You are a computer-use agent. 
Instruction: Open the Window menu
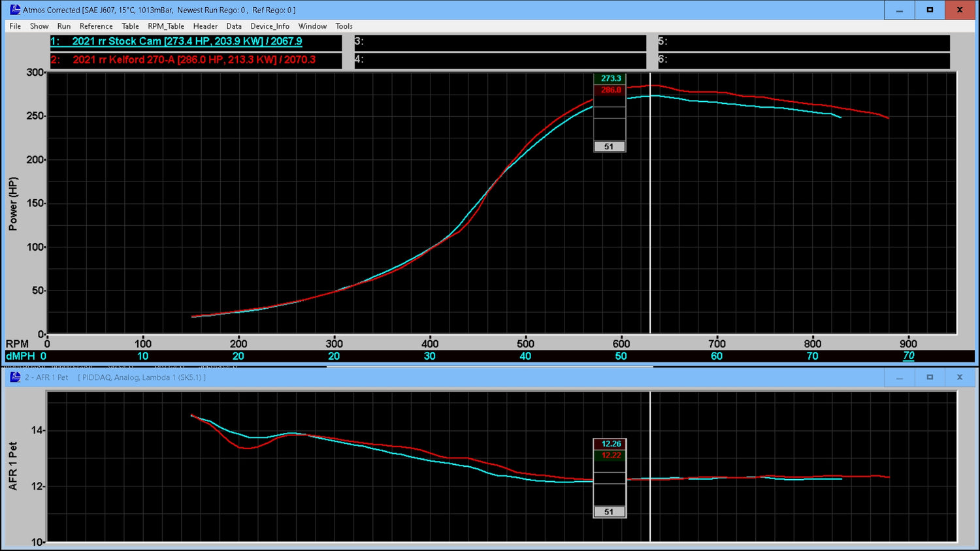tap(312, 26)
